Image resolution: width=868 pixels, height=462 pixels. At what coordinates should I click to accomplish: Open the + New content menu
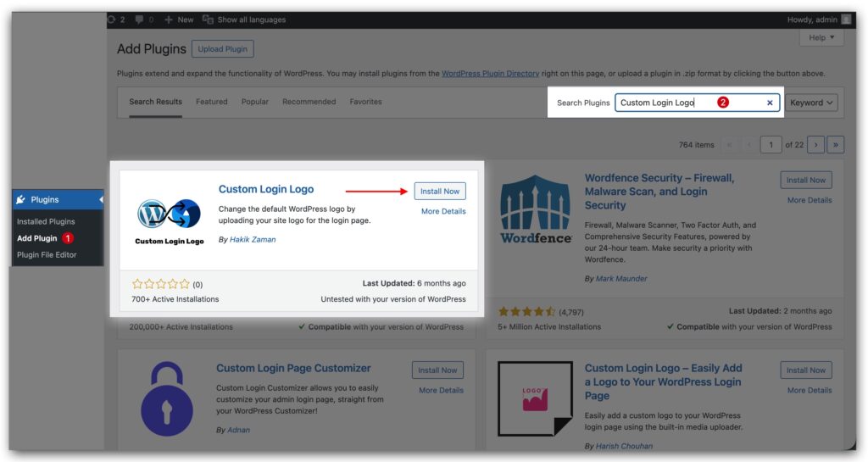click(179, 19)
